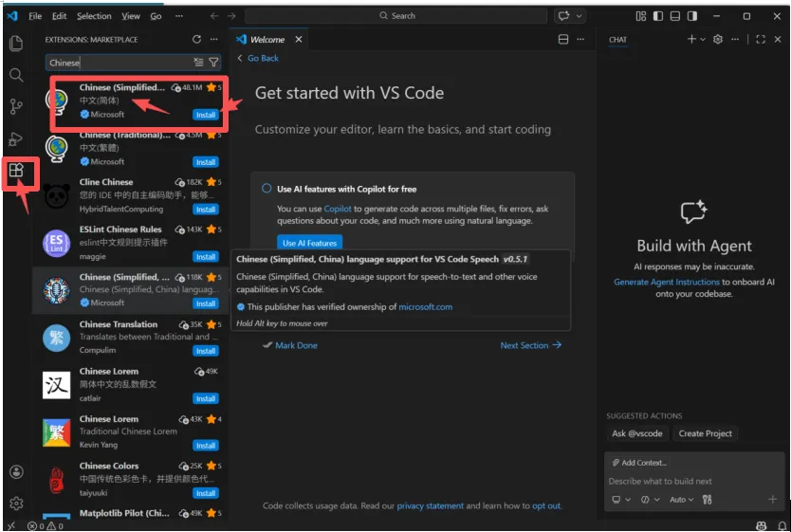Open the Search view in activity bar
Screen dimensions: 791x532
(x=16, y=75)
